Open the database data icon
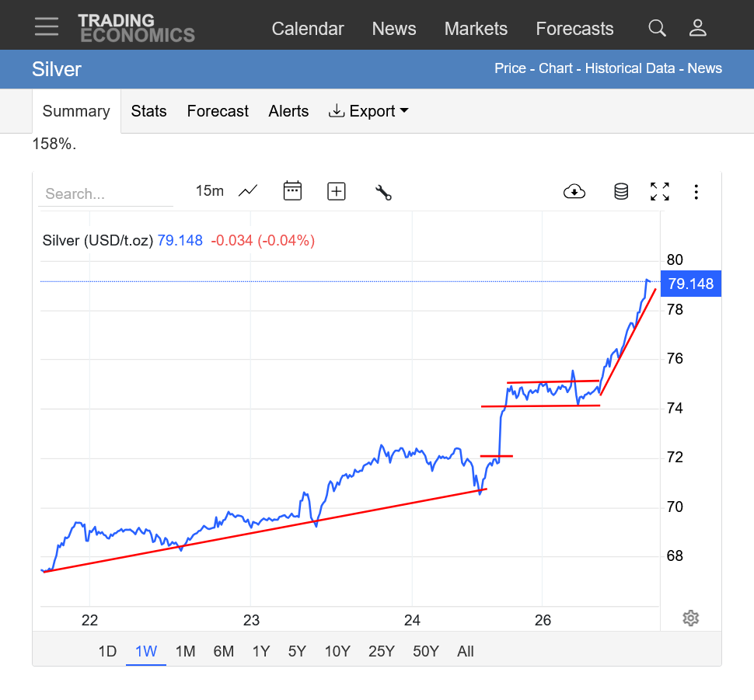The height and width of the screenshot is (700, 754). 620,191
